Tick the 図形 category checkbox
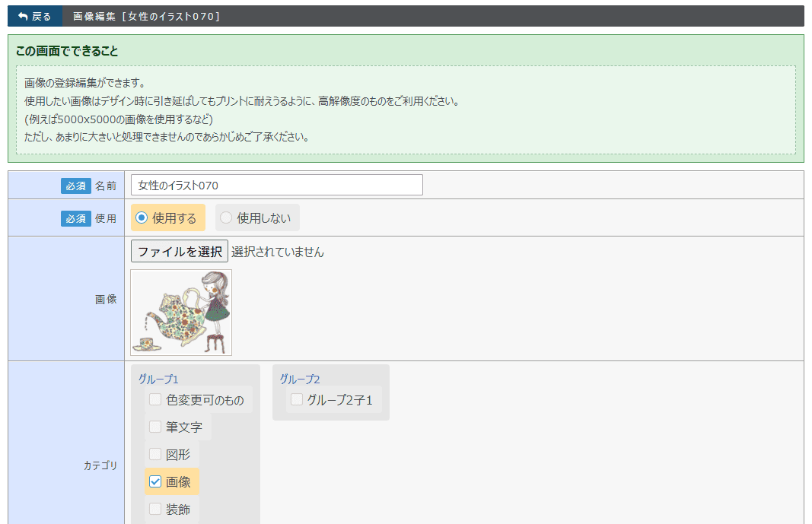The width and height of the screenshot is (812, 524). 155,454
